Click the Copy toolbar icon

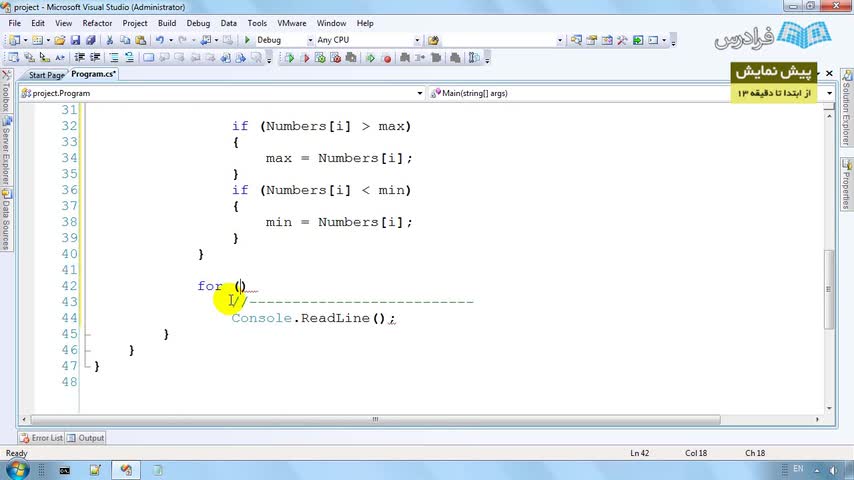coord(125,40)
